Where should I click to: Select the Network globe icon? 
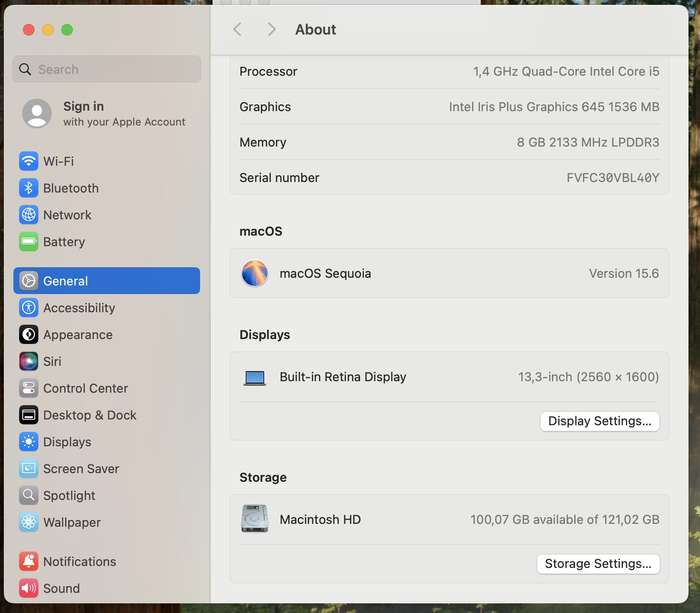pos(29,215)
